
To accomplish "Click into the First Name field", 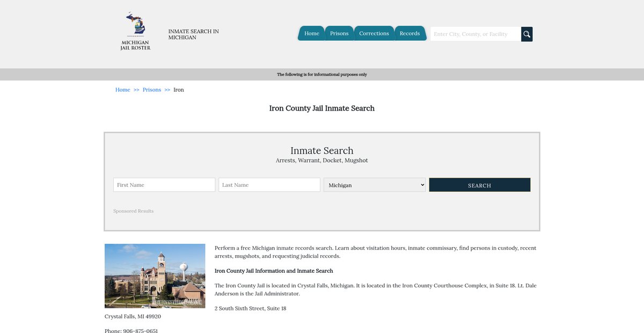I will click(x=164, y=185).
